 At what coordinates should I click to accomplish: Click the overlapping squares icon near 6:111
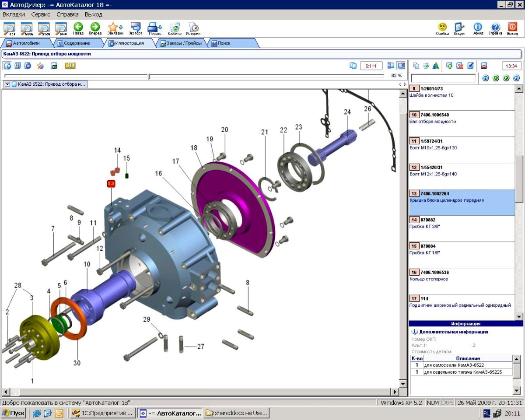pyautogui.click(x=353, y=66)
